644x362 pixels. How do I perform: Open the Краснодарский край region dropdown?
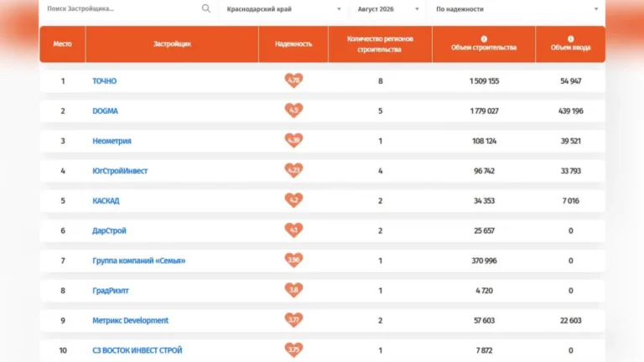(x=283, y=9)
